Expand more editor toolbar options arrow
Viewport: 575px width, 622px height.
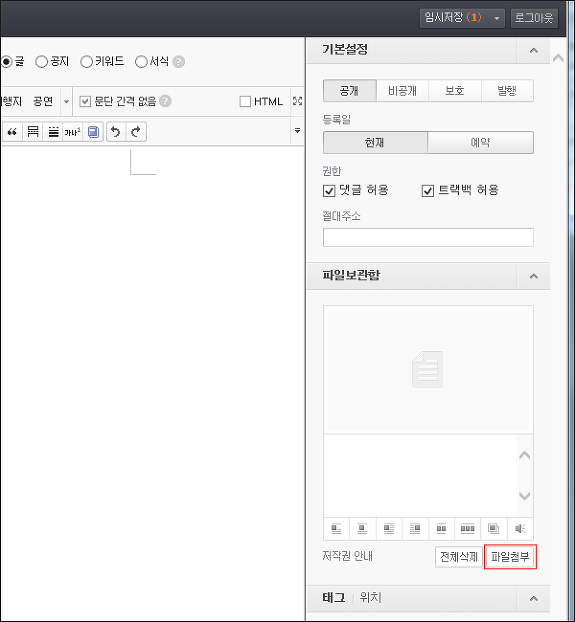point(297,131)
